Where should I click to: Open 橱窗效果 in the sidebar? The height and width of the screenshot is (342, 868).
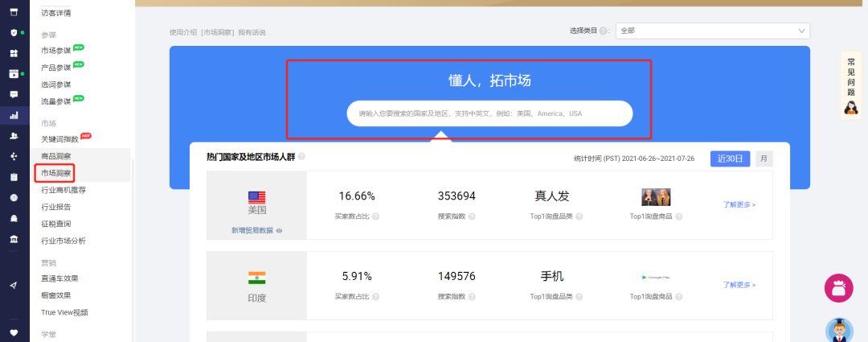click(56, 295)
